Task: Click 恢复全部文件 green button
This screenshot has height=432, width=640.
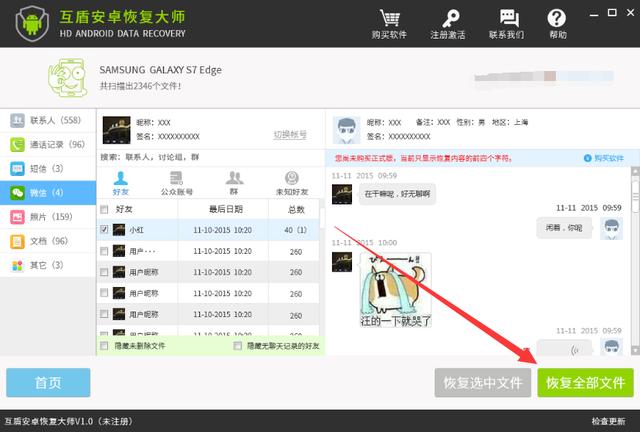Action: 586,383
